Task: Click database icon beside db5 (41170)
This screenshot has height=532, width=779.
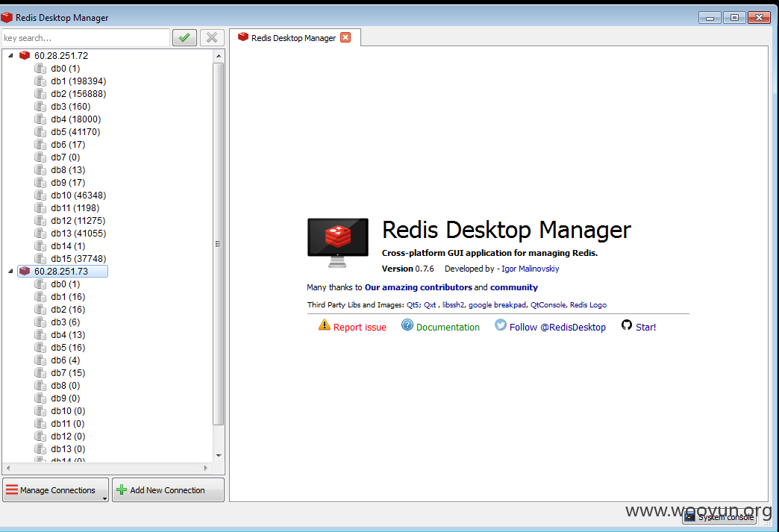Action: point(40,131)
